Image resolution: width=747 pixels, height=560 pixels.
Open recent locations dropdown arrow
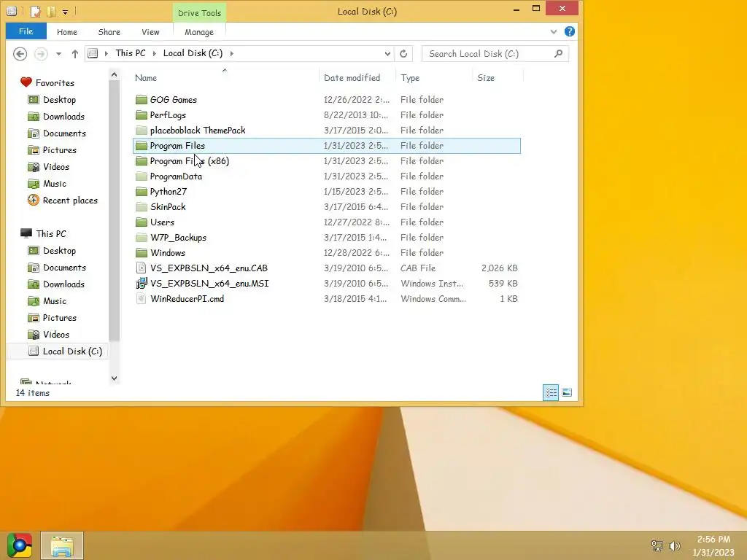point(58,54)
